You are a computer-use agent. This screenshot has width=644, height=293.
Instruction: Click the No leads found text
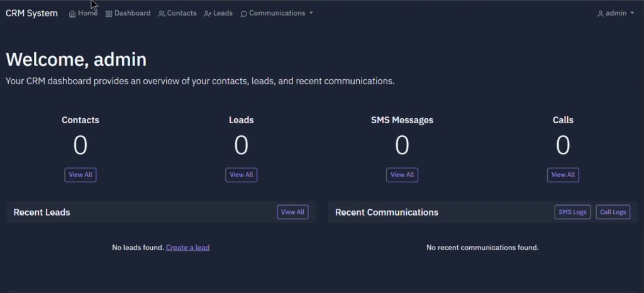point(138,248)
